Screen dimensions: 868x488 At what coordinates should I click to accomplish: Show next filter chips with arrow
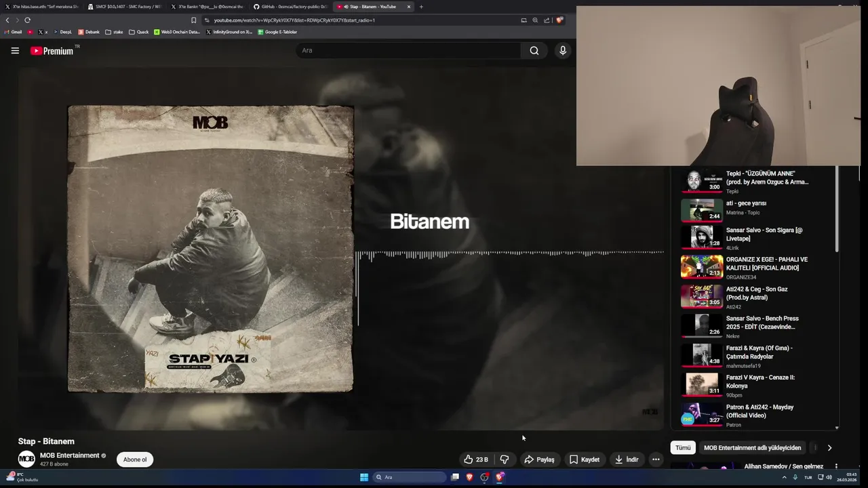point(829,448)
